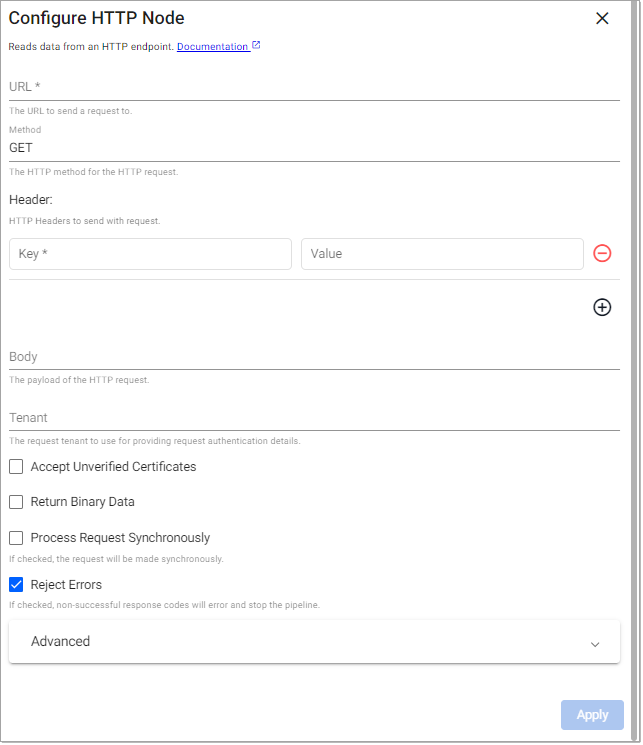Click the chevron arrow in Advanced panel
Image resolution: width=643 pixels, height=745 pixels.
tap(595, 644)
